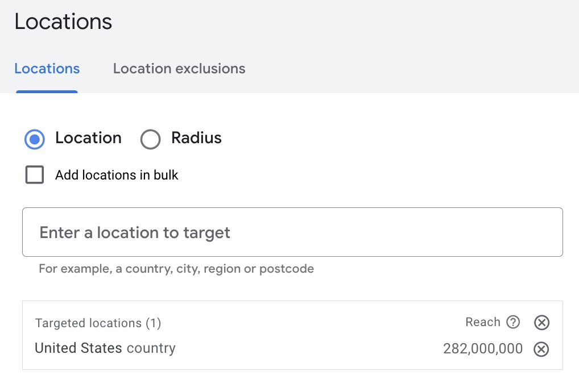The height and width of the screenshot is (392, 579).
Task: Select the Locations tab
Action: coord(47,68)
